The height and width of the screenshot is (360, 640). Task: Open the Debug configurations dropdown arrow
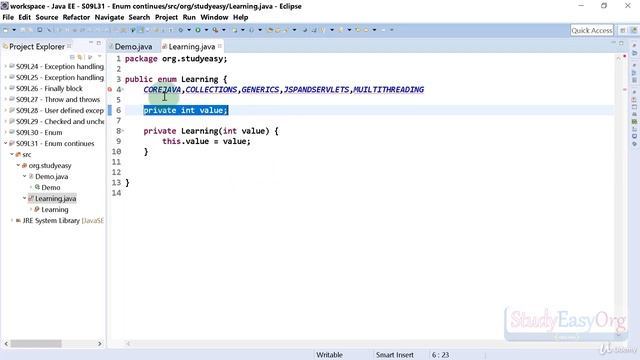[189, 30]
